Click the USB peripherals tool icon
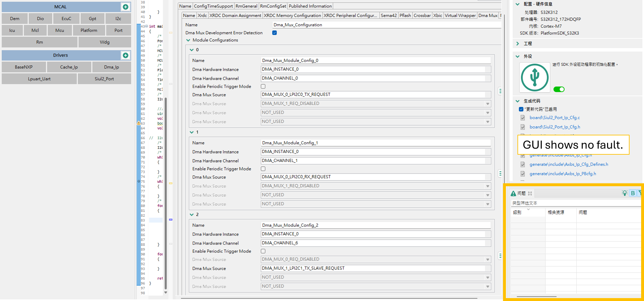This screenshot has width=644, height=301. click(x=534, y=78)
